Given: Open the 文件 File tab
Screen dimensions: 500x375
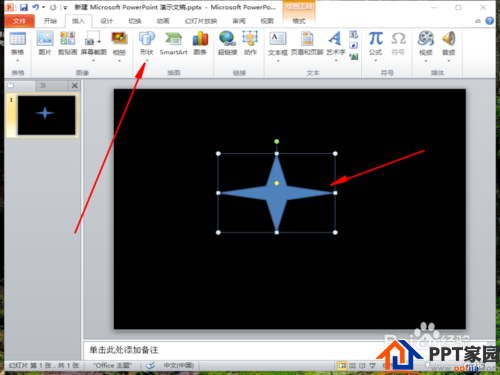Looking at the screenshot, I should (19, 21).
